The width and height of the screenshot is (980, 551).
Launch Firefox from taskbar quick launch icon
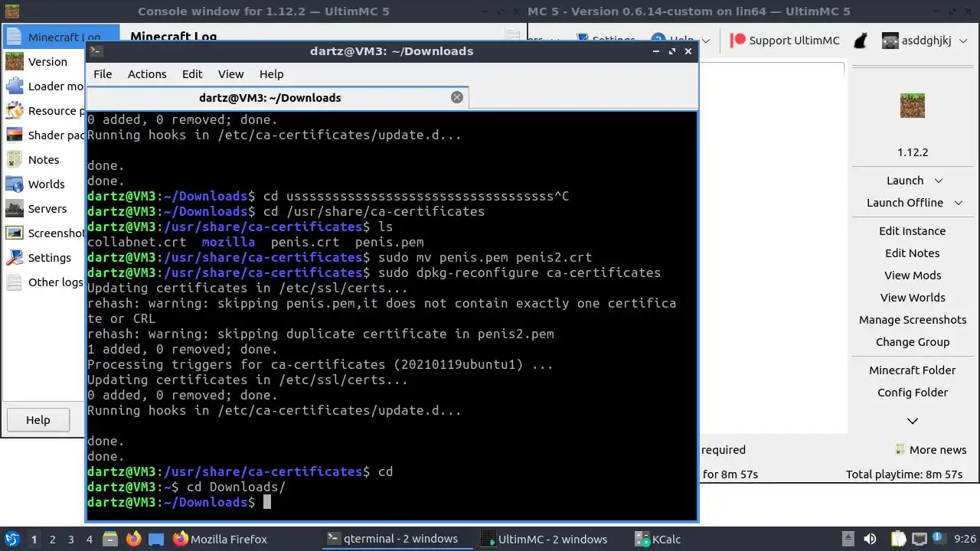tap(133, 539)
